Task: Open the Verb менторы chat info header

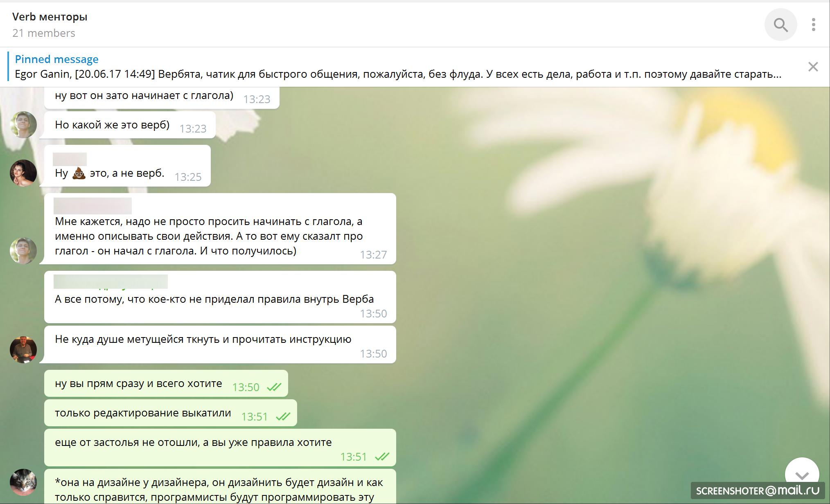Action: tap(50, 17)
